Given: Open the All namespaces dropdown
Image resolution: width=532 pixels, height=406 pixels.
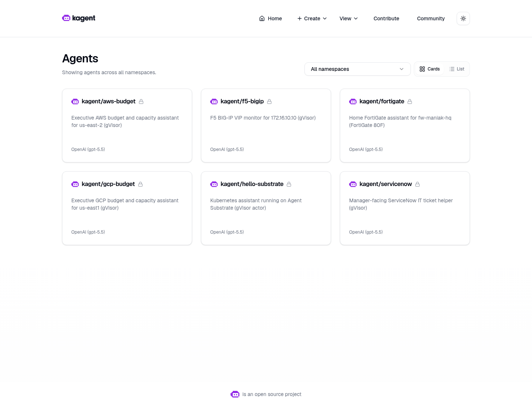Looking at the screenshot, I should click(358, 69).
